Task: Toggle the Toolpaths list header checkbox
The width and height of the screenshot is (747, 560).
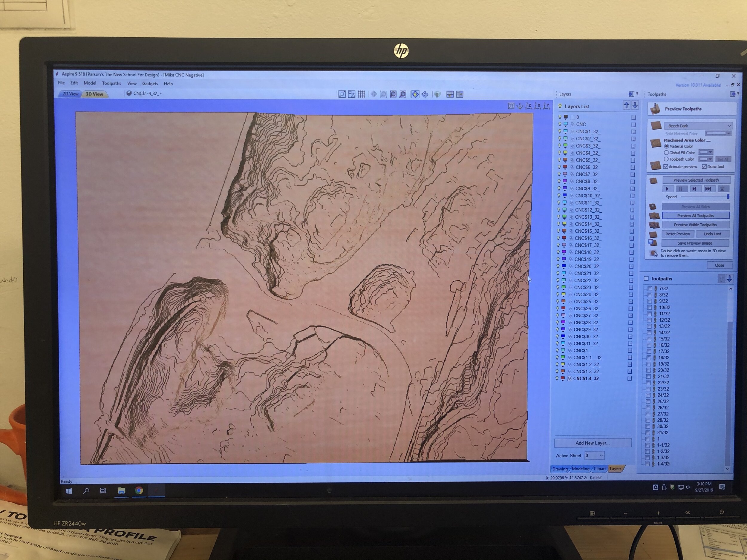Action: click(x=646, y=278)
